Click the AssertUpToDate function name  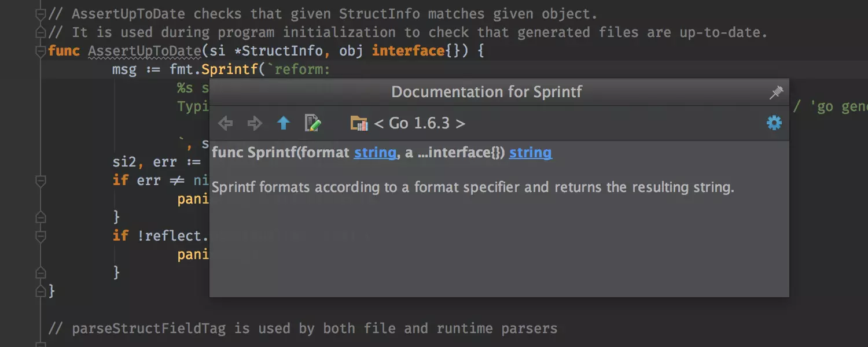point(144,51)
